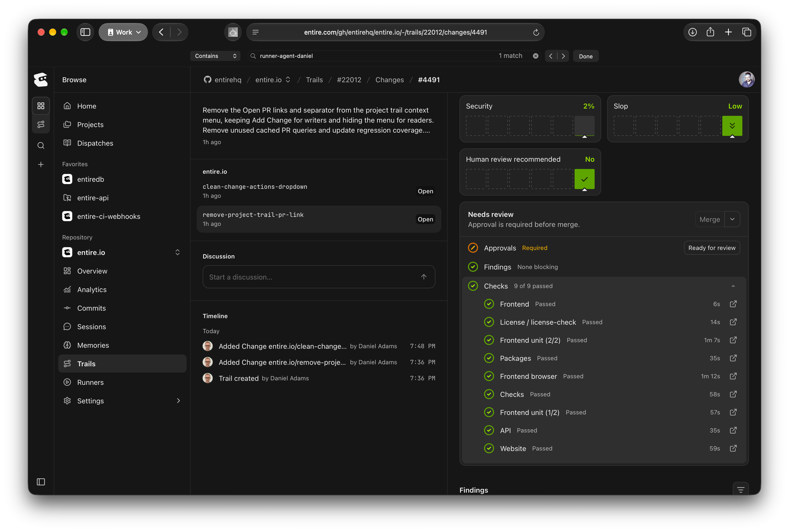Click the Merge button
The width and height of the screenshot is (789, 532).
(x=709, y=219)
